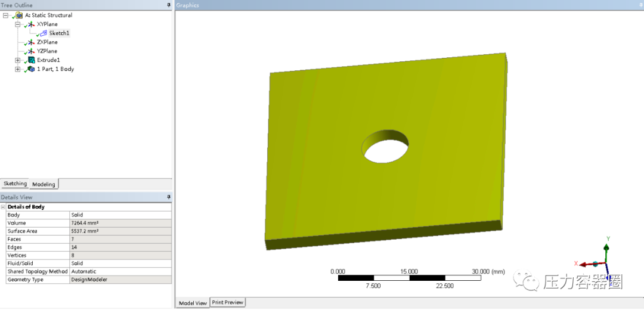644x310 pixels.
Task: Switch to the Modeling tab
Action: click(x=44, y=184)
